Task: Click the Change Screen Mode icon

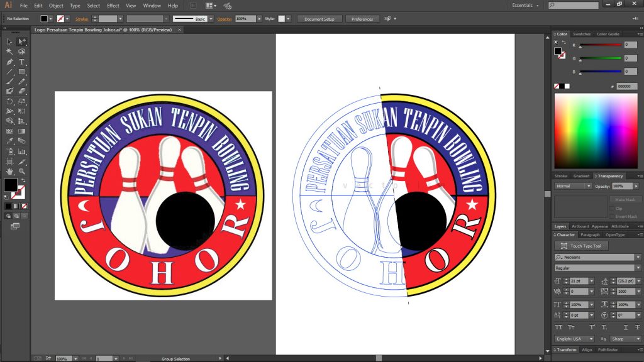Action: 15,226
